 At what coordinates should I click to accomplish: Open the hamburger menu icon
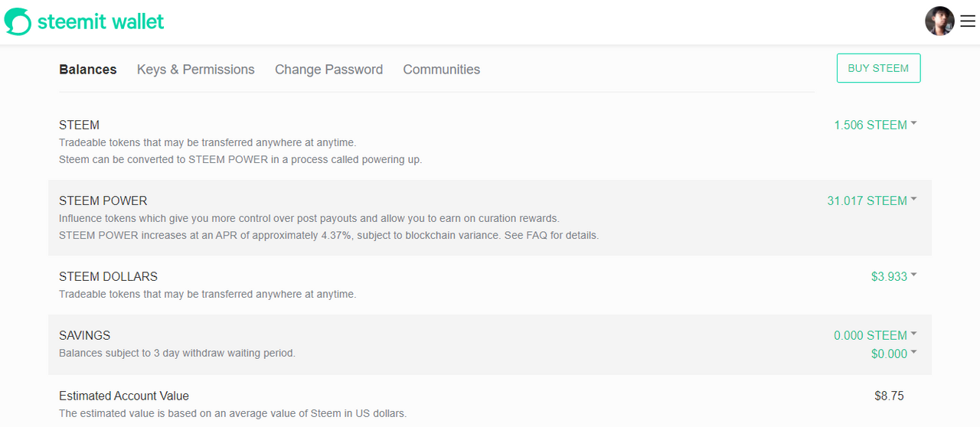tap(968, 21)
